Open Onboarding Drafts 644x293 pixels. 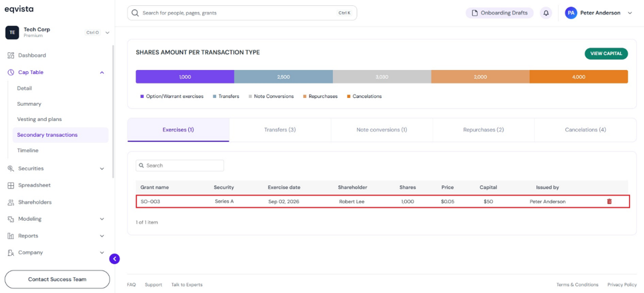pos(499,13)
